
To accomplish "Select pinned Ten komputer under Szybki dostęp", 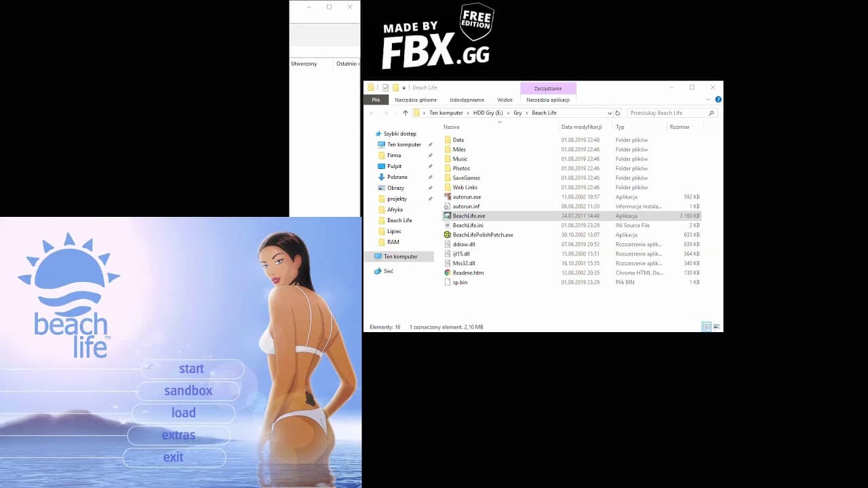I will tap(404, 144).
